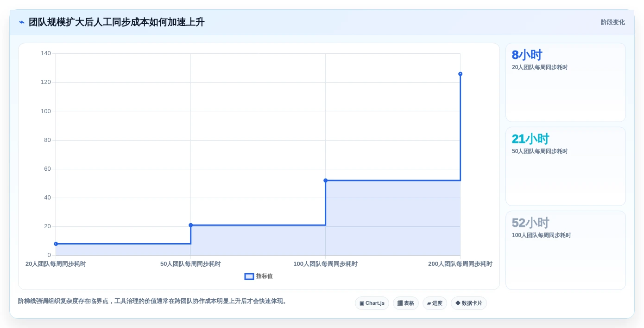
Task: Click the 进度 tag button
Action: click(x=435, y=303)
